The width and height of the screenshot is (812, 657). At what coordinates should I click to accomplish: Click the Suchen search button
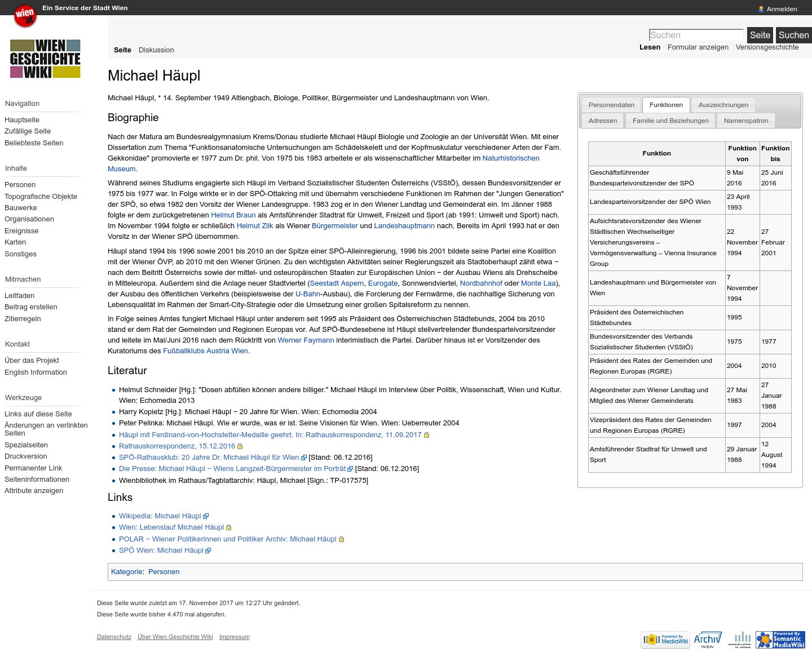coord(793,35)
